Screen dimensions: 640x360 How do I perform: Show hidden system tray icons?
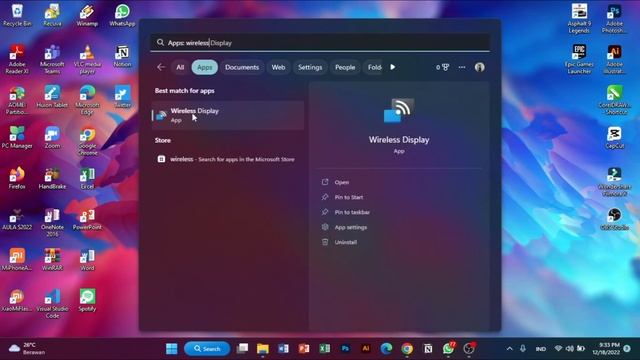click(509, 349)
